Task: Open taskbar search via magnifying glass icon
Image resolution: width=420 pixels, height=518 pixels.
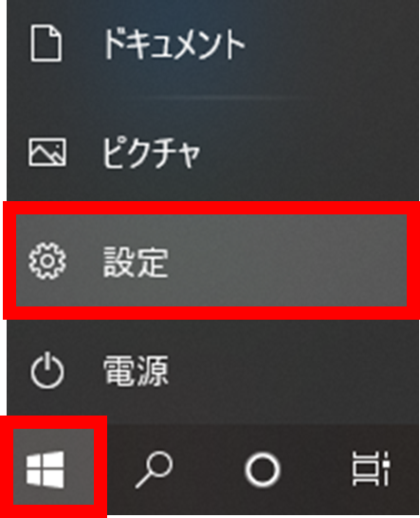Action: pos(155,470)
